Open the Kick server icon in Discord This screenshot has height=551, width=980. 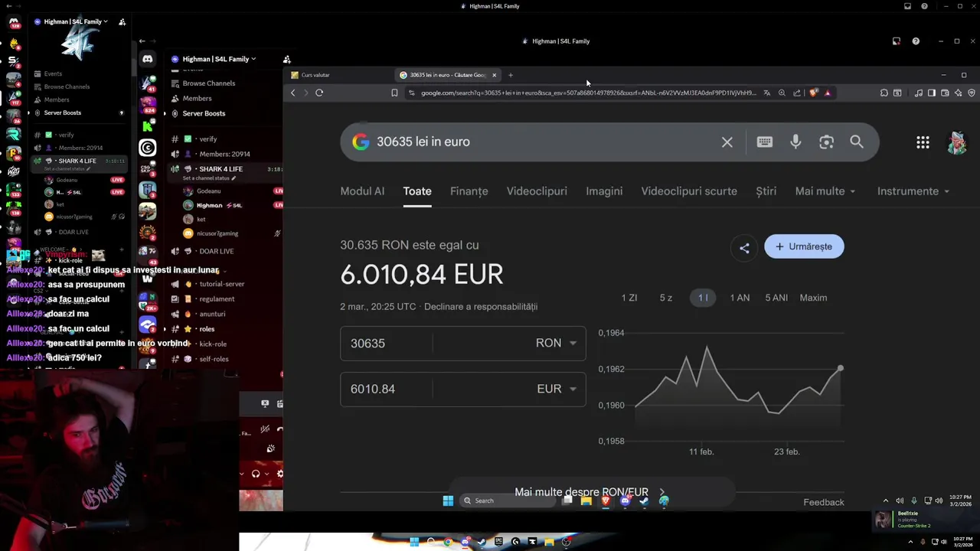147,126
